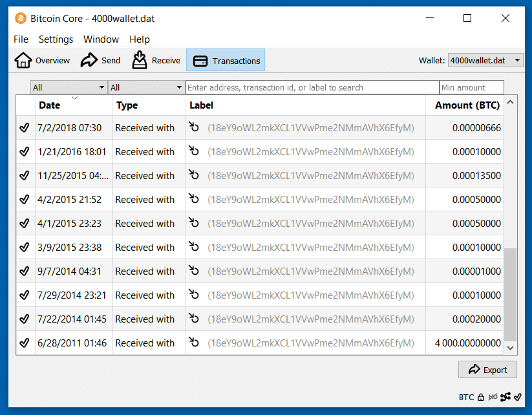Click the HD wallet status icon
This screenshot has height=415, width=532.
pos(493,397)
